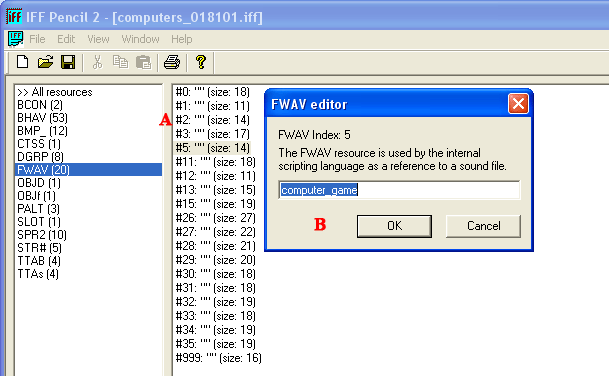Open the Edit menu
Screen dimensions: 609x376
click(66, 39)
